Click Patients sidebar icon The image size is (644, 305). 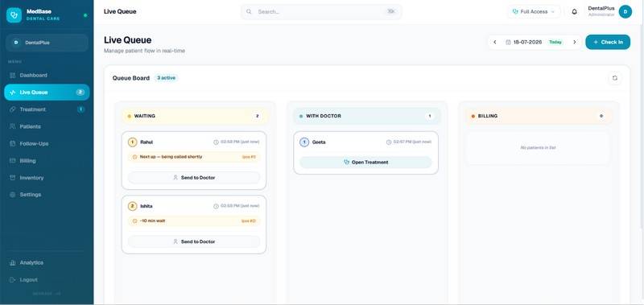click(12, 127)
